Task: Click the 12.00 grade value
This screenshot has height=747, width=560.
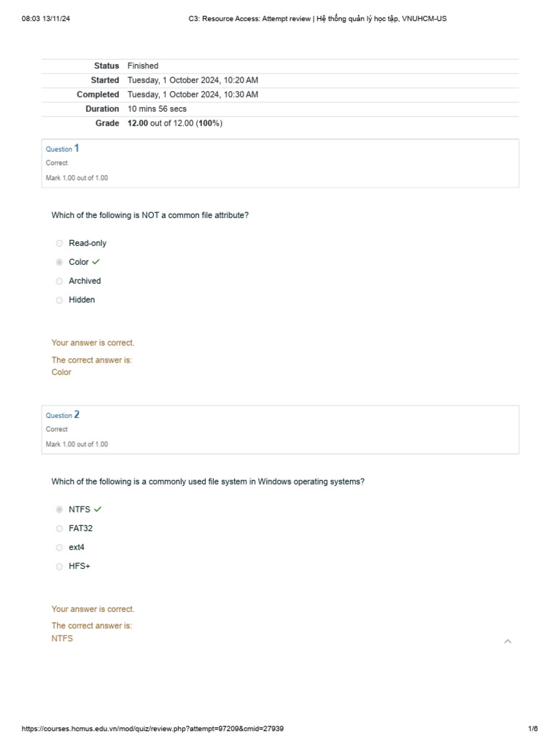Action: [138, 123]
